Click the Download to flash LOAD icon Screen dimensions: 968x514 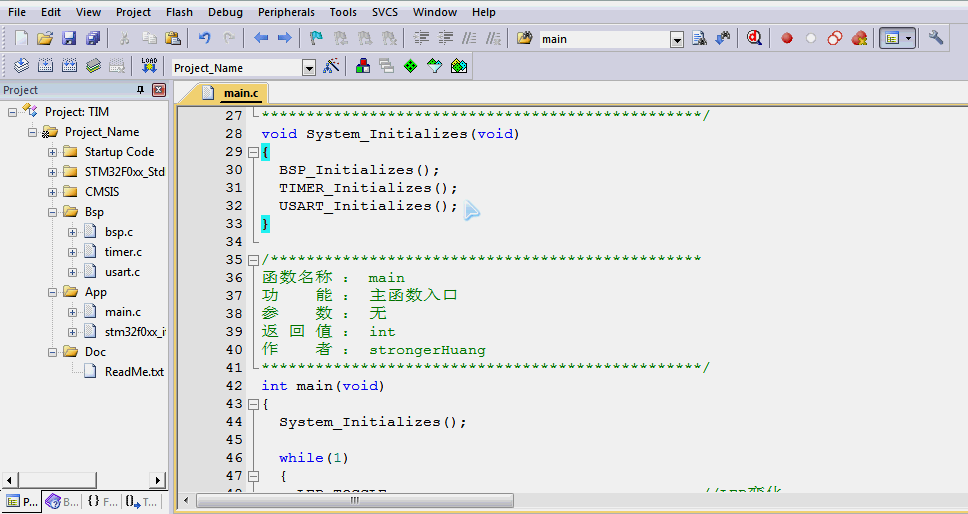click(149, 65)
